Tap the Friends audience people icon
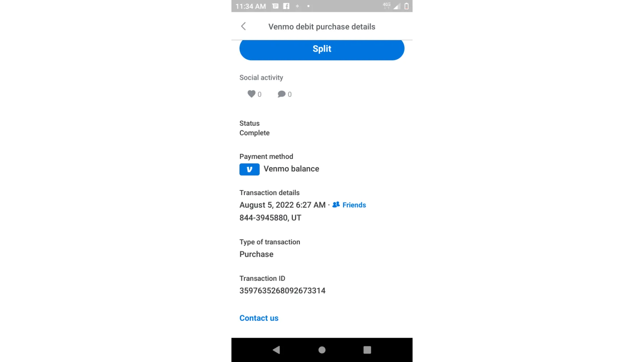The image size is (644, 362). [336, 205]
